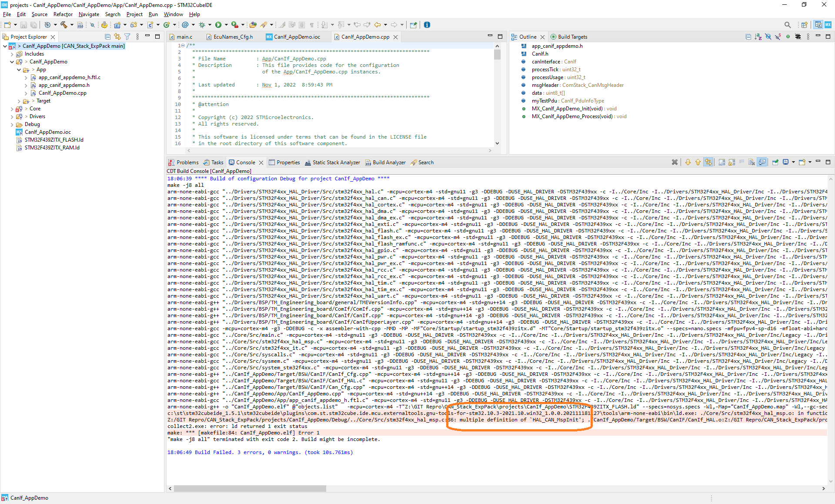This screenshot has width=835, height=504.
Task: Click Previous Error up arrow in console
Action: (x=698, y=162)
